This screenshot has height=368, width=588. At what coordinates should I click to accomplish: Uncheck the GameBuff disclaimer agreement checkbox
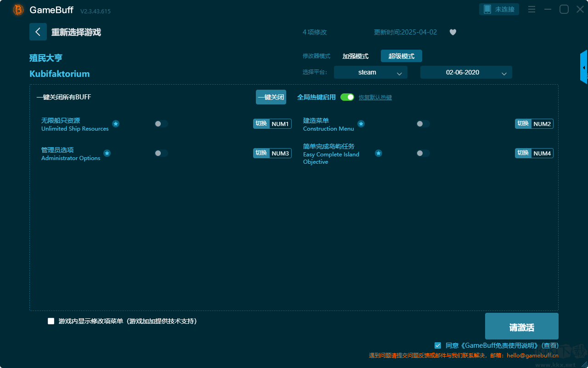(438, 345)
